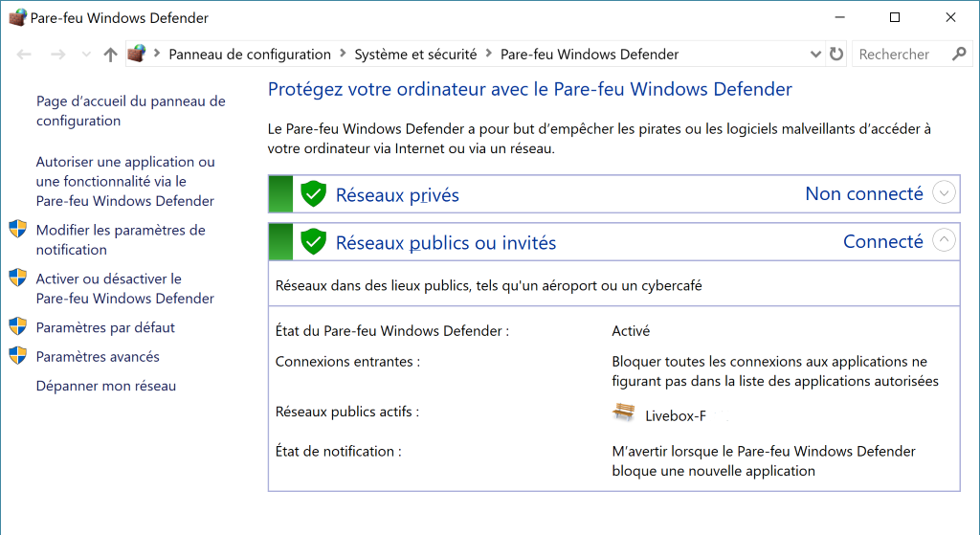Click shield icon beside Modifier les paramètres
980x535 pixels.
pos(18,229)
